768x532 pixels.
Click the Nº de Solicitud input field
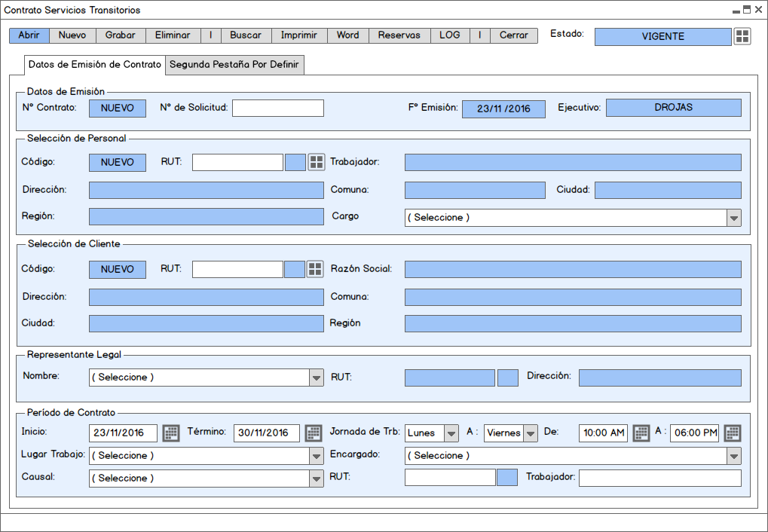[x=277, y=108]
